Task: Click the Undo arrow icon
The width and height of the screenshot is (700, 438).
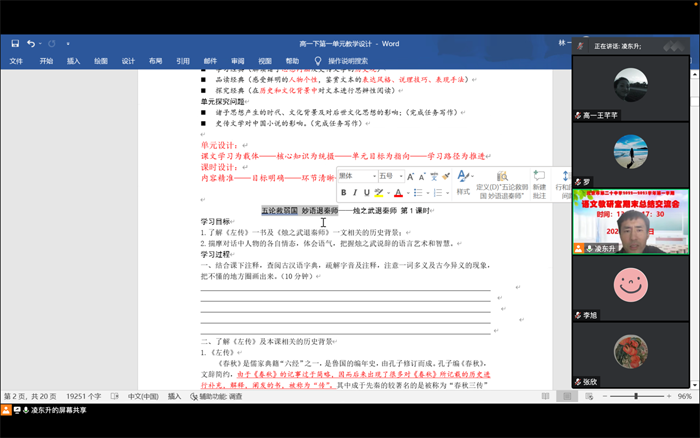Action: point(31,43)
